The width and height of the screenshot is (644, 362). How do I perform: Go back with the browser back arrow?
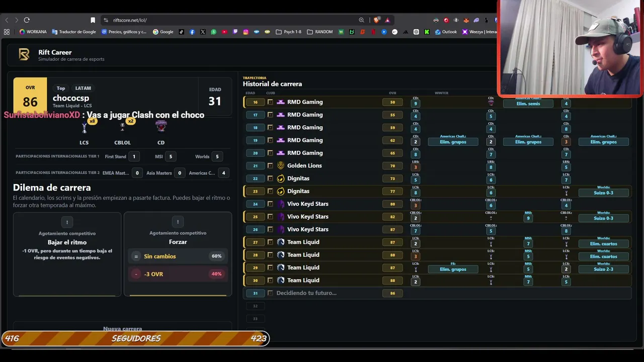point(7,20)
